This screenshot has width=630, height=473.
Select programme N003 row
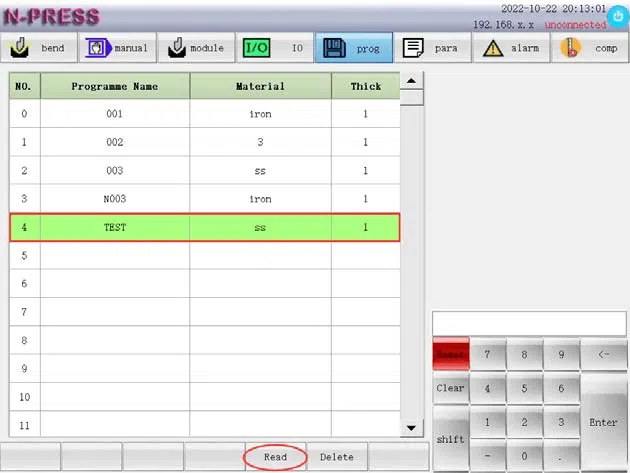(205, 199)
